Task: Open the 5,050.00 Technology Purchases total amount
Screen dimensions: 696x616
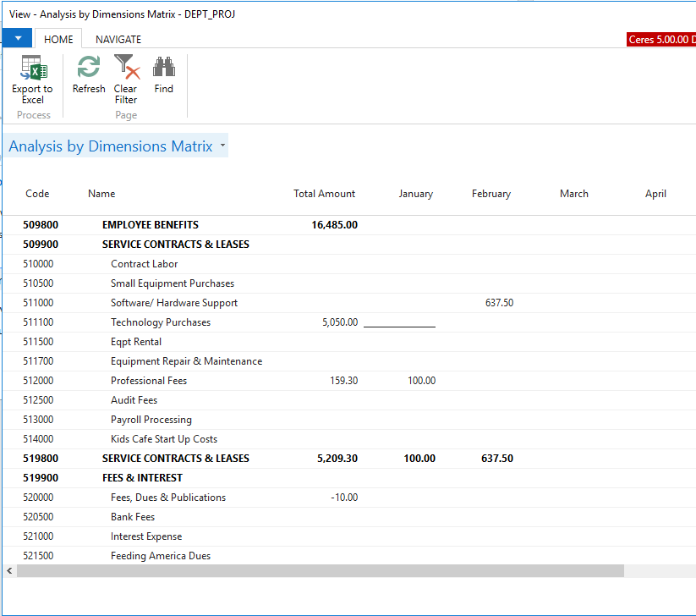Action: tap(340, 322)
